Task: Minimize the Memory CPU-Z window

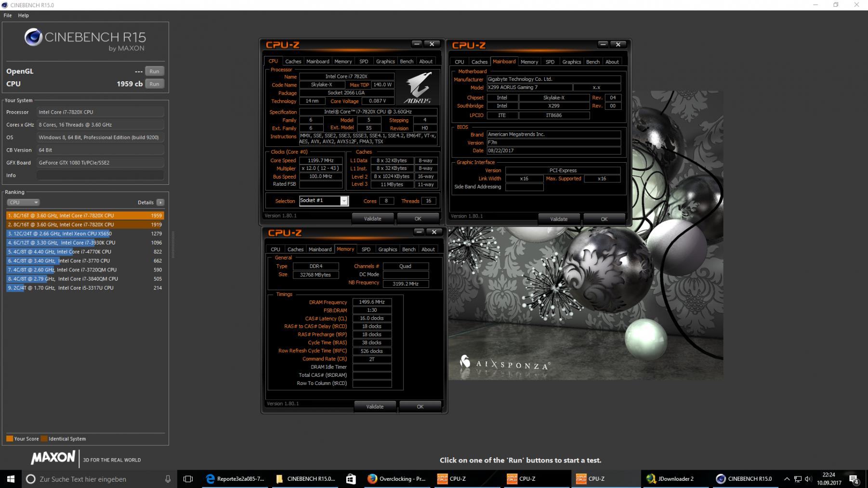Action: coord(419,232)
